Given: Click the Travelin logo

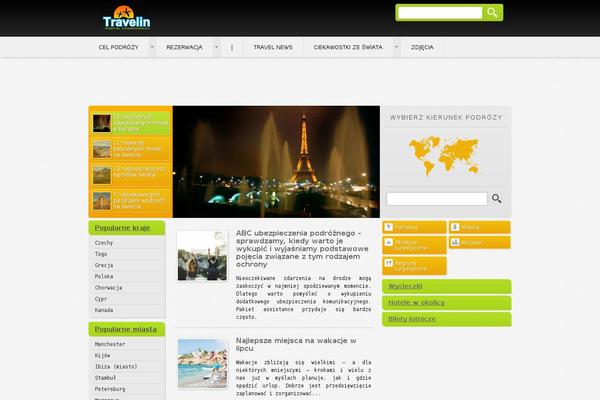Looking at the screenshot, I should pyautogui.click(x=126, y=18).
